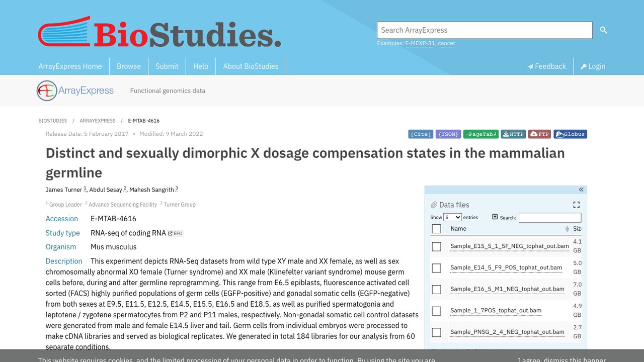Open Sample_E15_5_1_5F_NEG_tophat_out.bam file link
644x362 pixels.
510,246
